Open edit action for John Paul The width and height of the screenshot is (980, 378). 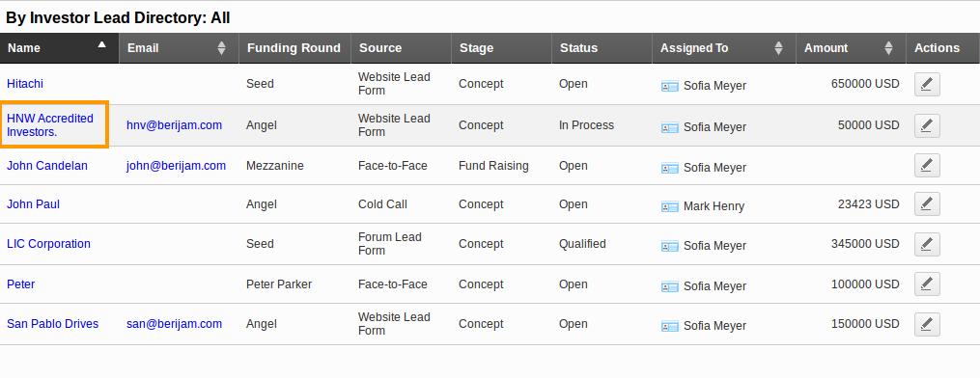(x=927, y=204)
